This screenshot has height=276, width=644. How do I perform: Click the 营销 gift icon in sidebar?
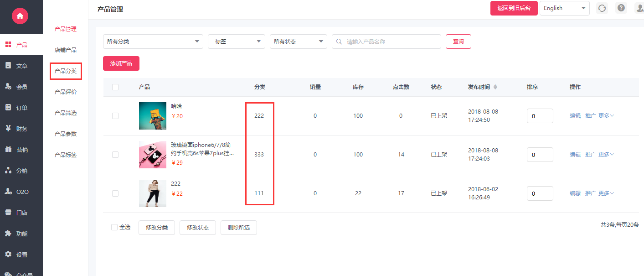(x=8, y=150)
